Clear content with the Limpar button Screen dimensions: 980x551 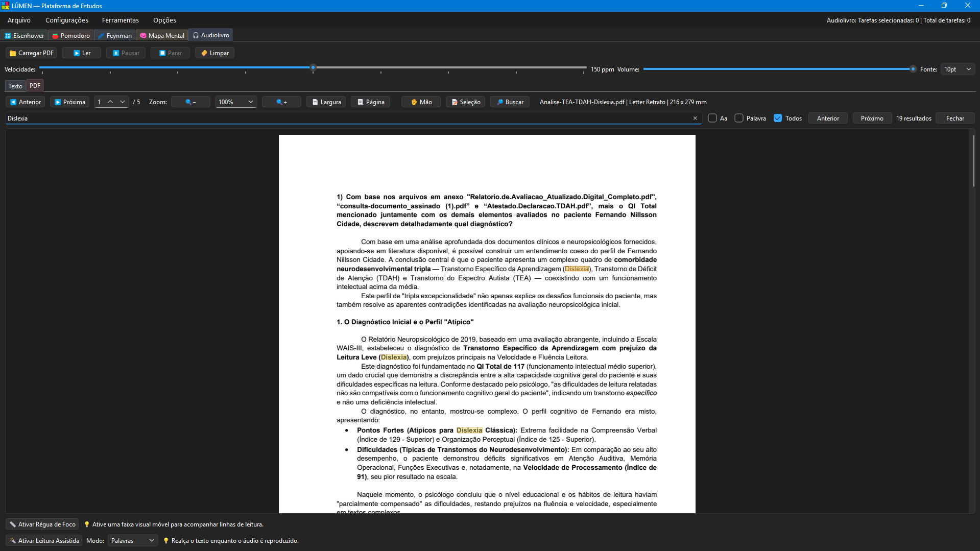tap(214, 53)
